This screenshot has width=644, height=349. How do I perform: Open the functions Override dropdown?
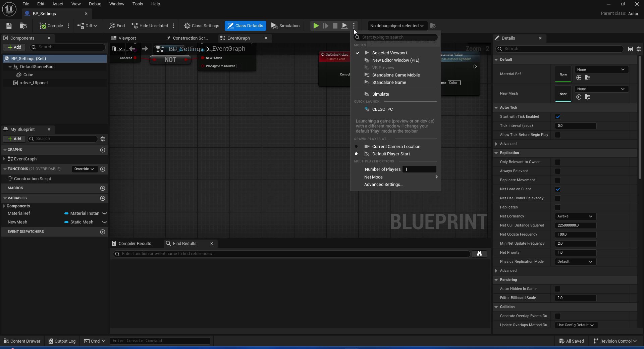84,169
